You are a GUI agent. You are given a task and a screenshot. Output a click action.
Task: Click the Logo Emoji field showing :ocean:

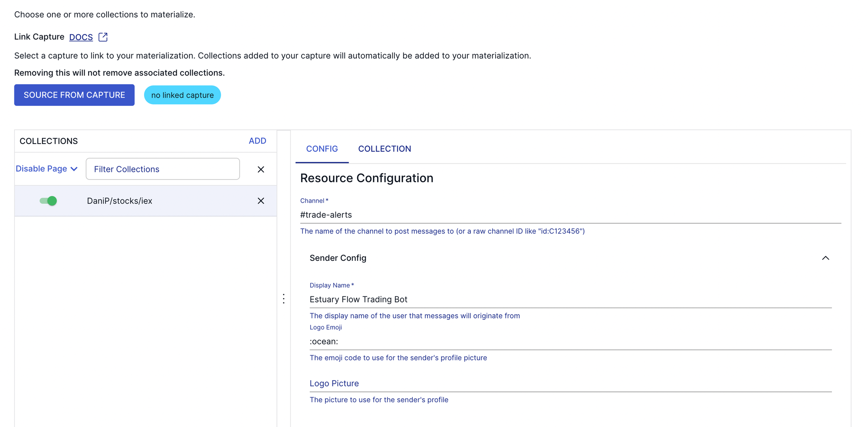click(x=570, y=342)
